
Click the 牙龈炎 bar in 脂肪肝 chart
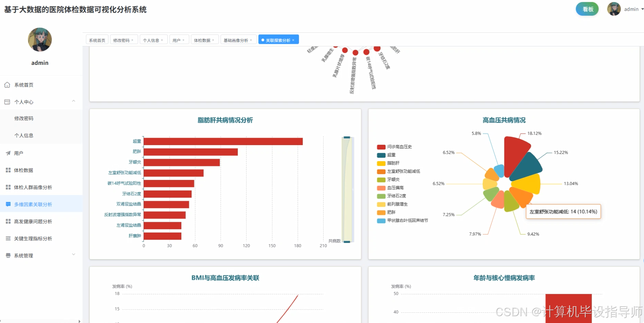click(182, 163)
